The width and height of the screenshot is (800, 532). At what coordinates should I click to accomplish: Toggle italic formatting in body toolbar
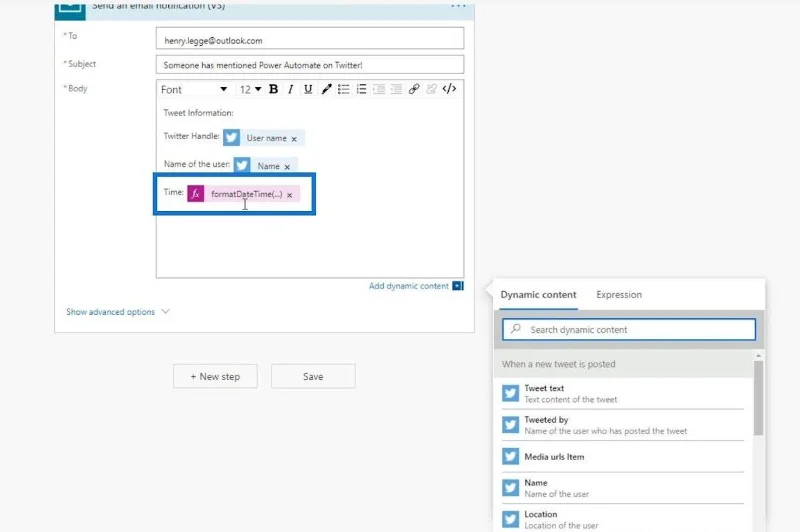coord(290,89)
